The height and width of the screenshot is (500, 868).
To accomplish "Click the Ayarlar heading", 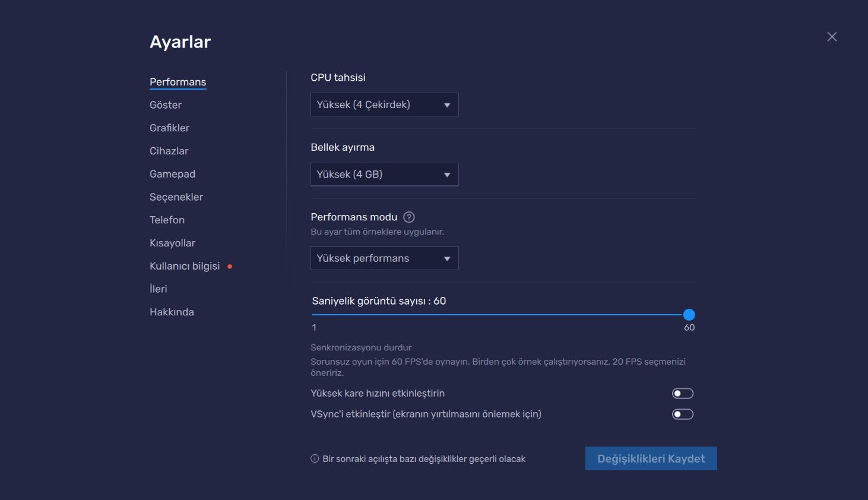I will (180, 42).
